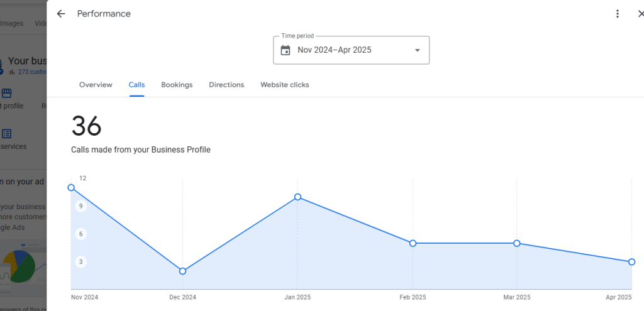Expand the Time period dropdown arrow

click(417, 50)
